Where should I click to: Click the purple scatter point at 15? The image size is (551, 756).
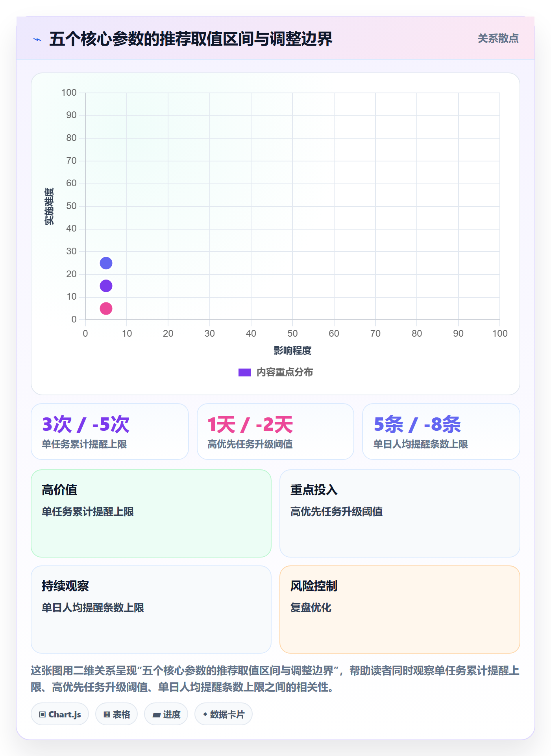tap(106, 286)
